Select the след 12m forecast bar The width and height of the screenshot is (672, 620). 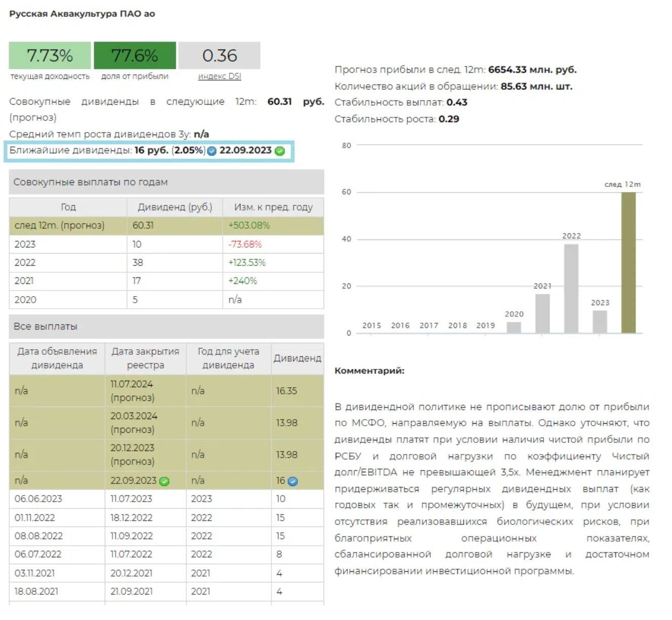point(628,262)
